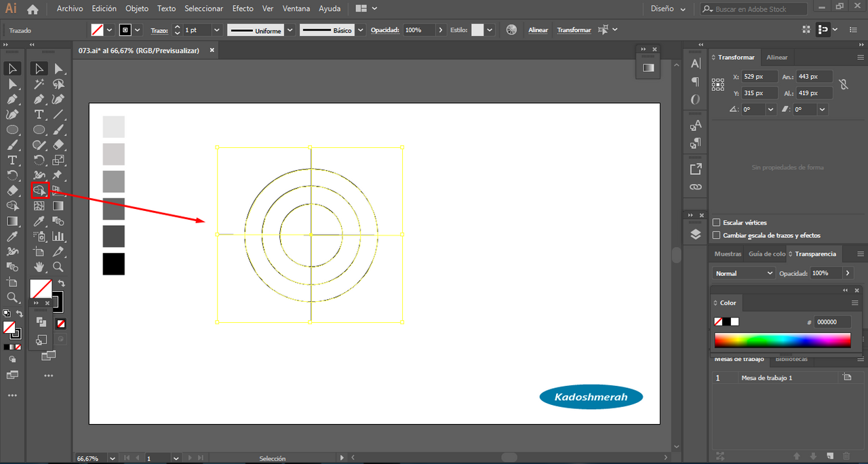Viewport: 868px width, 464px height.
Task: Click the white swatch in Color panel
Action: (x=735, y=322)
